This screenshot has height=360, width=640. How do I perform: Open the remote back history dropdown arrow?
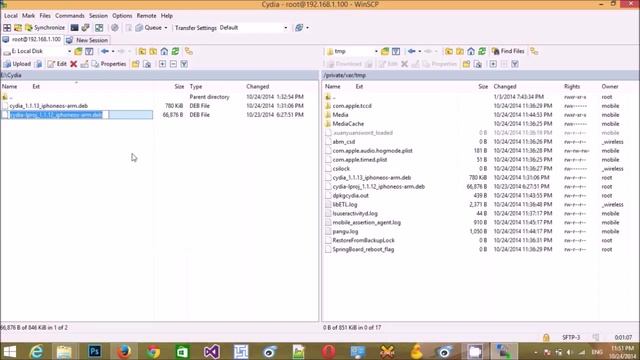click(420, 51)
